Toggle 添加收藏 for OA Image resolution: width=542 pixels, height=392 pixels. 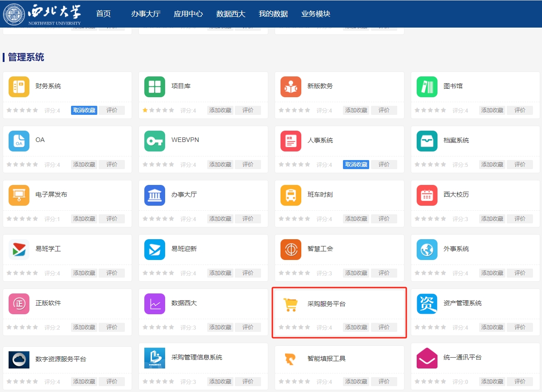pyautogui.click(x=84, y=165)
